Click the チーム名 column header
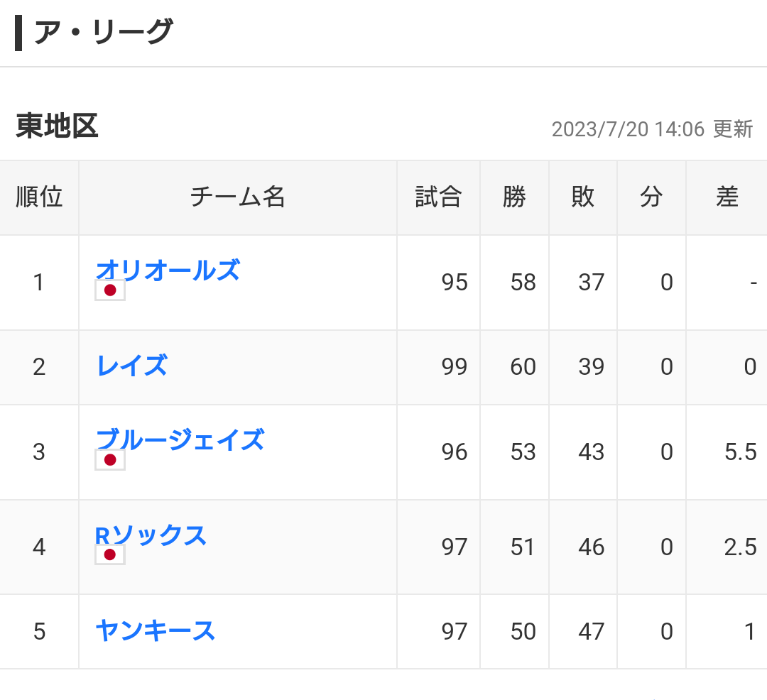The image size is (767, 700). [x=238, y=197]
